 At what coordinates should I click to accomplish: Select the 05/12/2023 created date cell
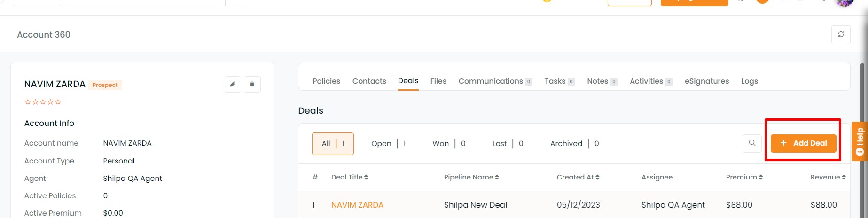pyautogui.click(x=578, y=205)
